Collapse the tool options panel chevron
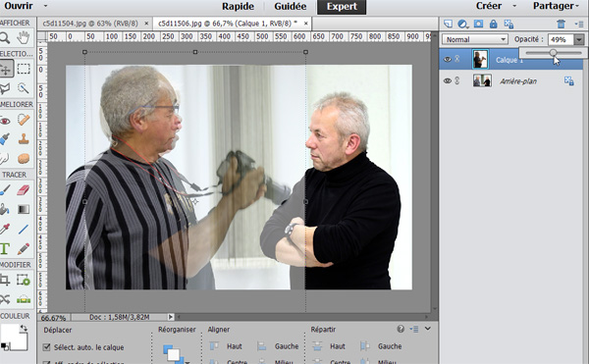Viewport: 589px width, 364px height. (427, 329)
